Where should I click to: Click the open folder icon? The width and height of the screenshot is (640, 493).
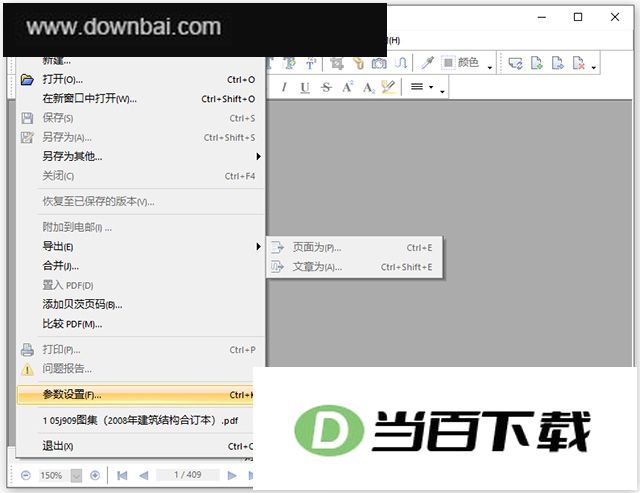coord(27,80)
